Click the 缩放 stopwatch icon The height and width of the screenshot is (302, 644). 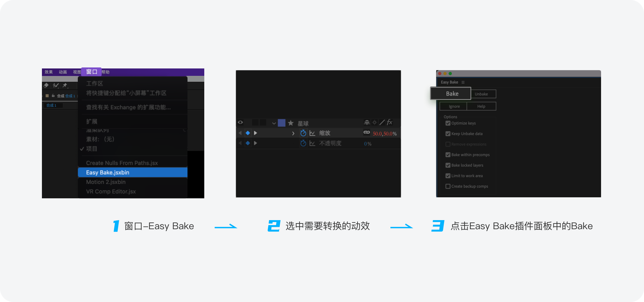[x=303, y=133]
